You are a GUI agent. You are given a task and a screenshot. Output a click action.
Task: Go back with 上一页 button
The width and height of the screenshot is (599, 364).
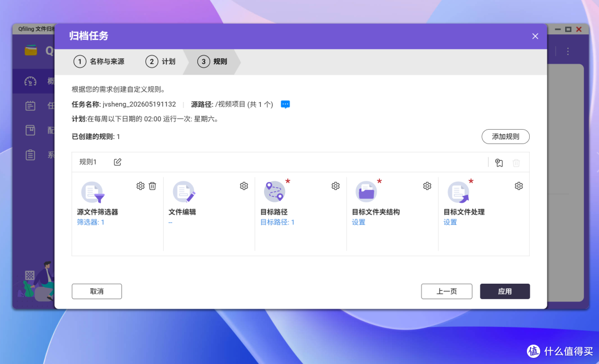point(446,291)
